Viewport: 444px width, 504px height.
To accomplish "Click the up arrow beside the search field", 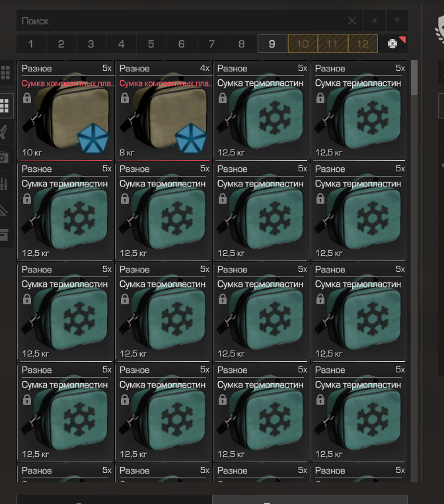I will coord(375,21).
